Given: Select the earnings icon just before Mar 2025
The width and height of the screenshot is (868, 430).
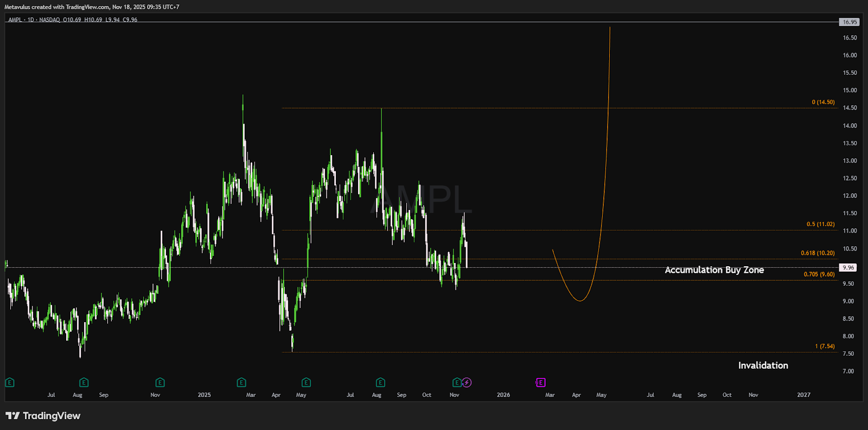Looking at the screenshot, I should click(241, 383).
